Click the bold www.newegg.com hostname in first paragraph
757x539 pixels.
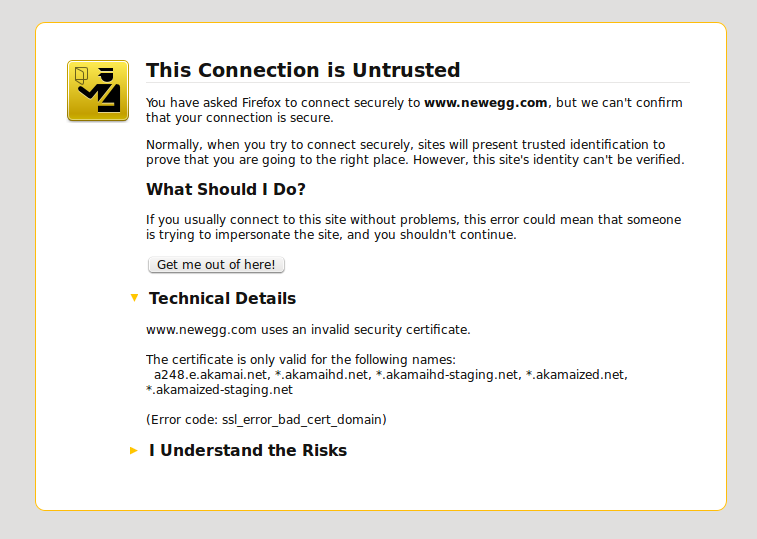(x=486, y=103)
